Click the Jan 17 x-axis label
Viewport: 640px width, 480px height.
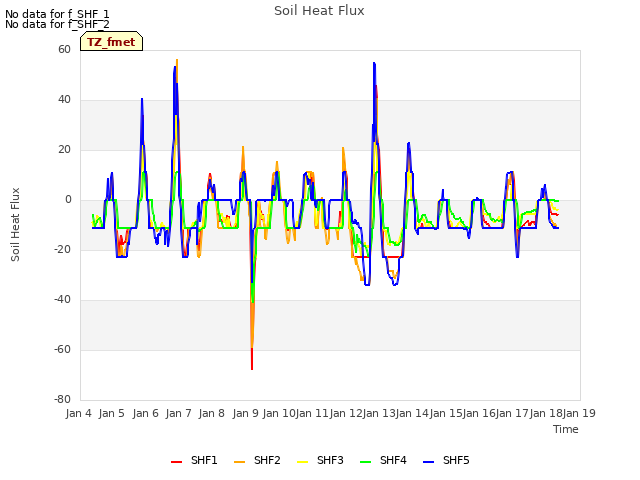click(512, 413)
